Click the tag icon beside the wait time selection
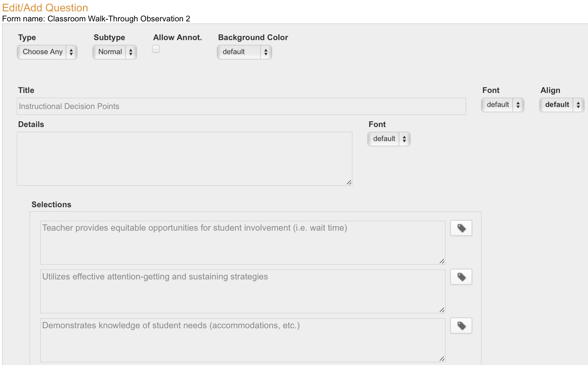 tap(461, 228)
